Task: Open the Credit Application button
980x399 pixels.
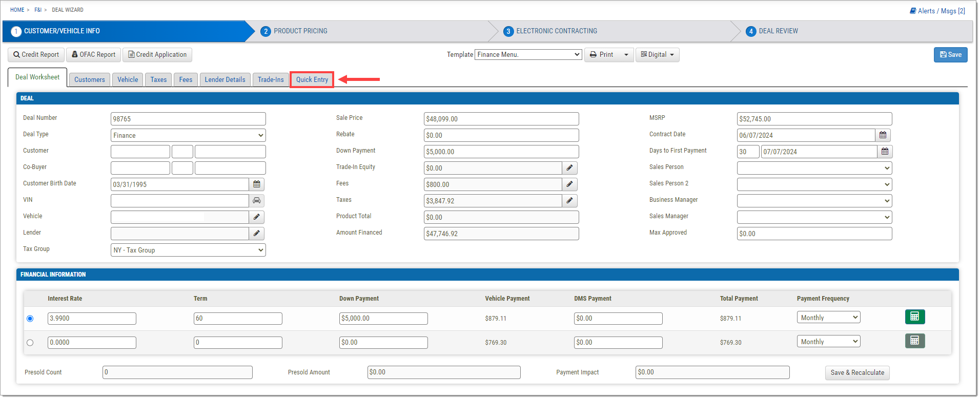Action: [x=157, y=55]
